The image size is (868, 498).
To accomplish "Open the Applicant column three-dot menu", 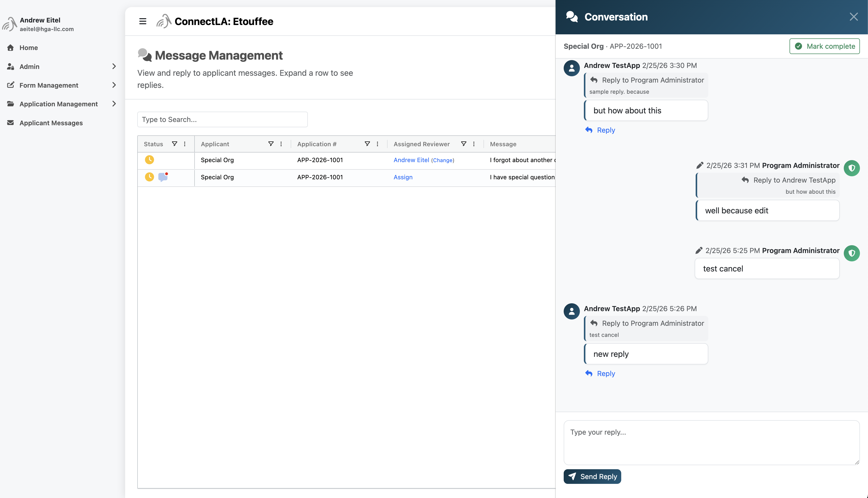I will point(281,144).
